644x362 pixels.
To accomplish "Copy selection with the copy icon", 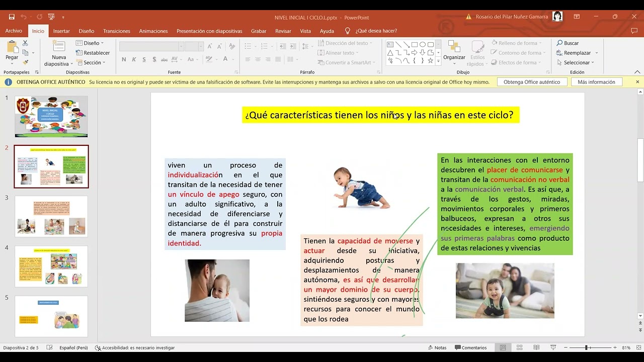I will tap(25, 53).
